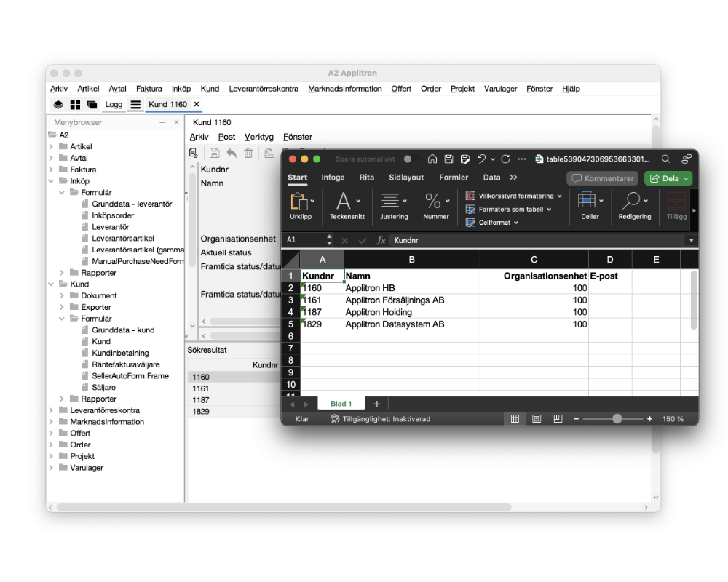Click the Excel home icon in title bar
Screen dimensions: 728x582
point(432,159)
